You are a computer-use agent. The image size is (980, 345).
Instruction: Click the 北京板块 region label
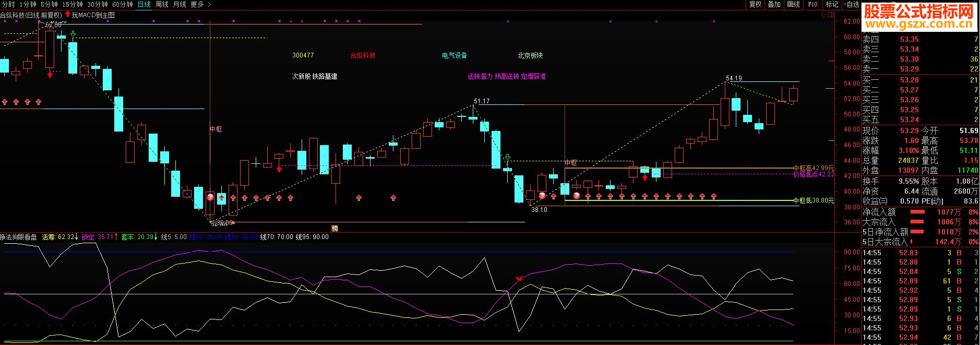[x=530, y=55]
